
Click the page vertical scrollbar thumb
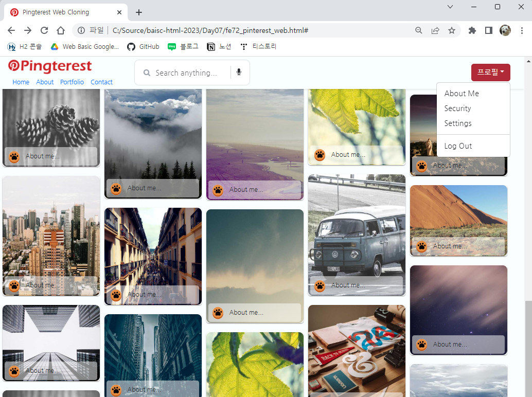tap(528, 349)
